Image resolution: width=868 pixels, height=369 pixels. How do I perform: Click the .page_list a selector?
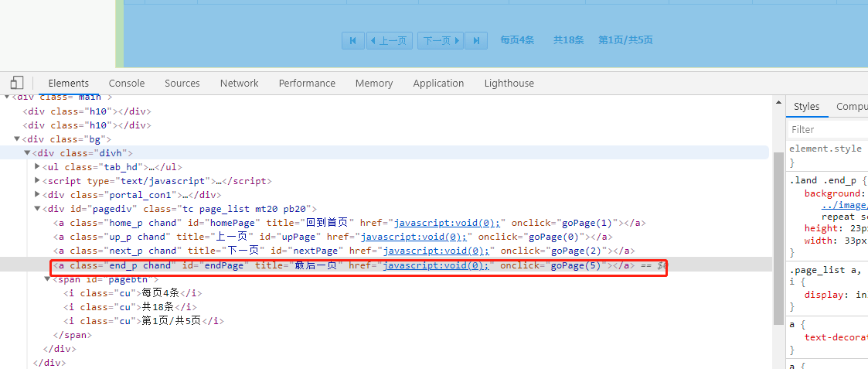[826, 271]
